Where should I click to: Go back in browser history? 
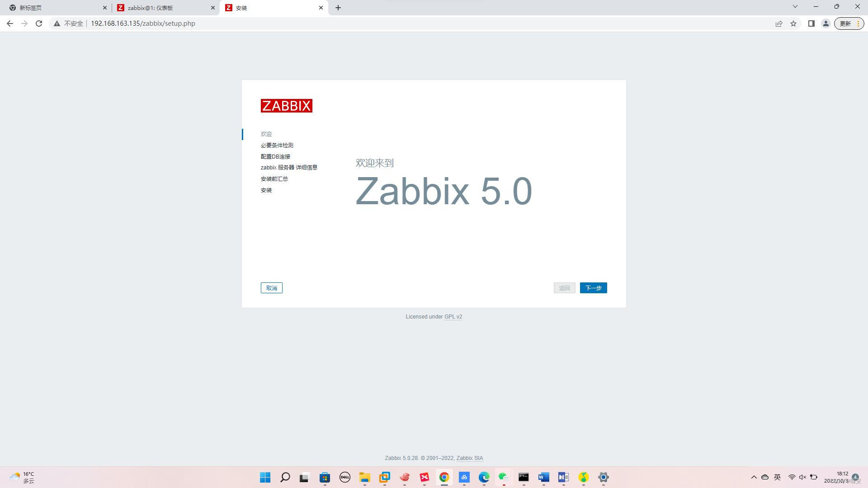(10, 23)
